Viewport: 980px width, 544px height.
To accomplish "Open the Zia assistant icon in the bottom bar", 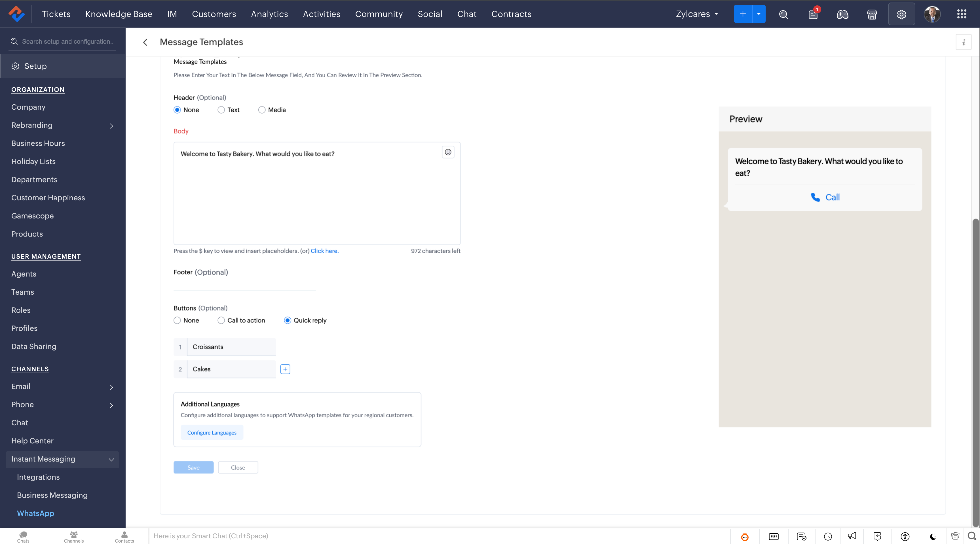I will (x=745, y=536).
